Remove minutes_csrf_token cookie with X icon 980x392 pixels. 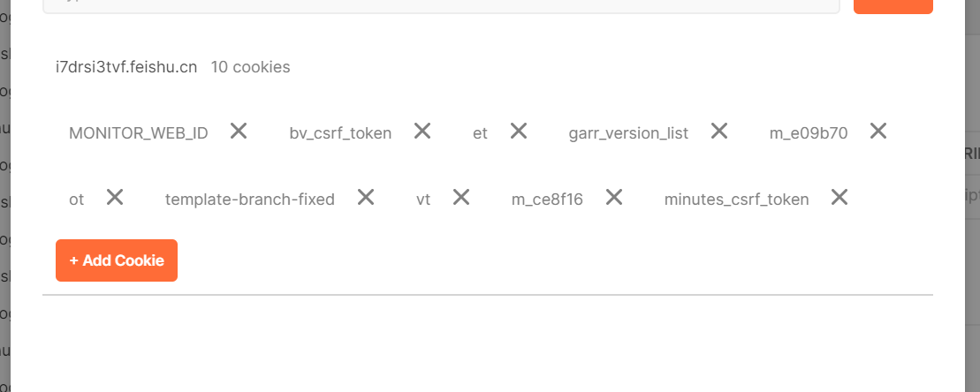tap(839, 197)
